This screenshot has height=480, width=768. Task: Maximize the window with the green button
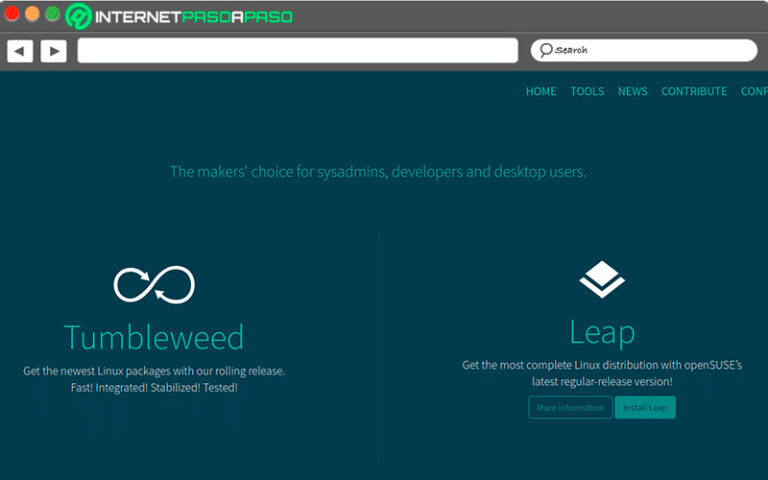(x=52, y=14)
